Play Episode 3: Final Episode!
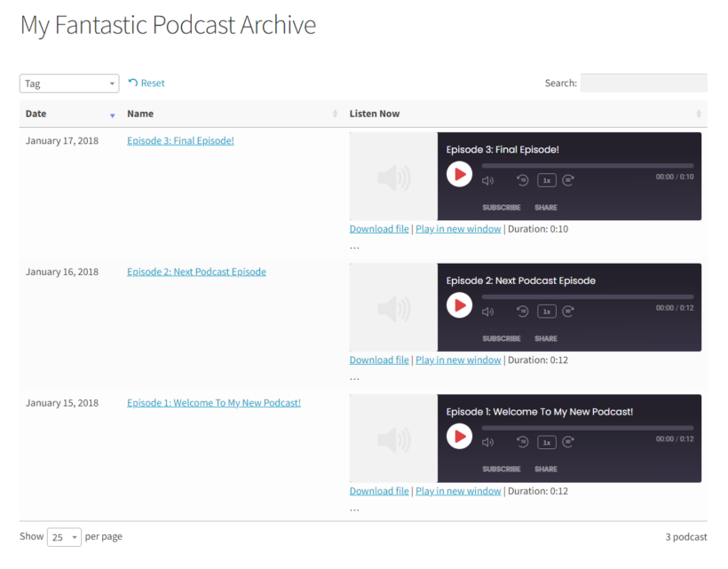The width and height of the screenshot is (728, 569). (x=459, y=174)
